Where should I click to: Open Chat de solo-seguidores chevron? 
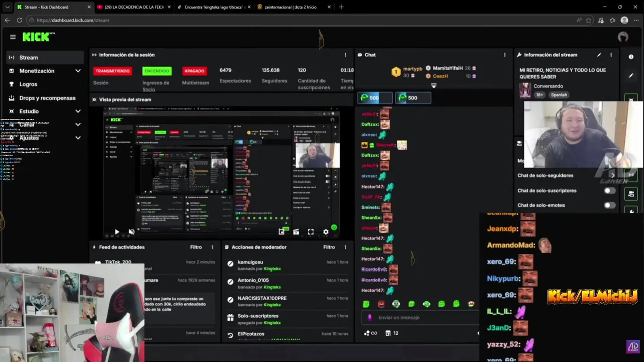[612, 175]
